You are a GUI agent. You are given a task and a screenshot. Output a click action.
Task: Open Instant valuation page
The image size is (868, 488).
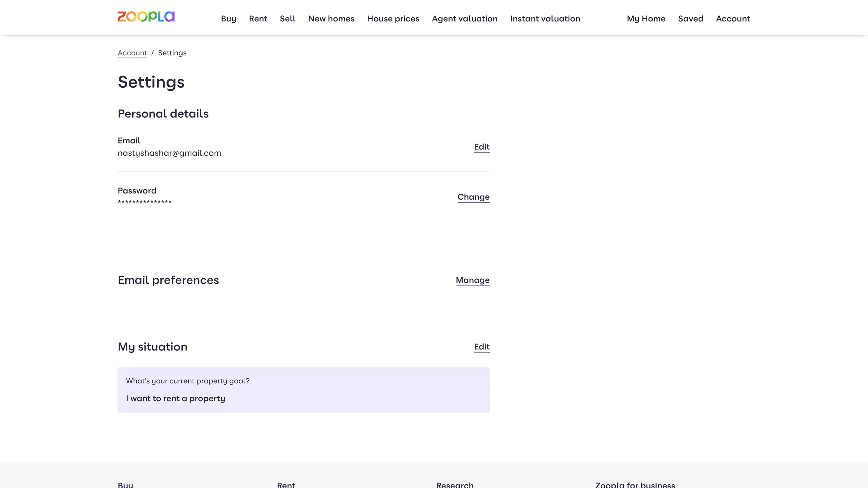545,19
